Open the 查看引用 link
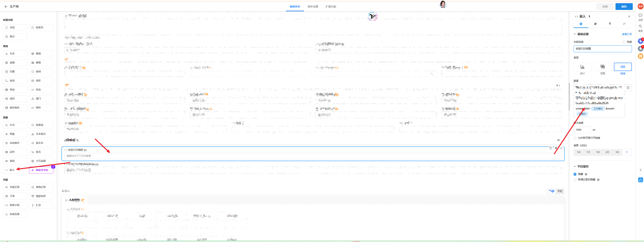The width and height of the screenshot is (644, 242). [x=627, y=34]
